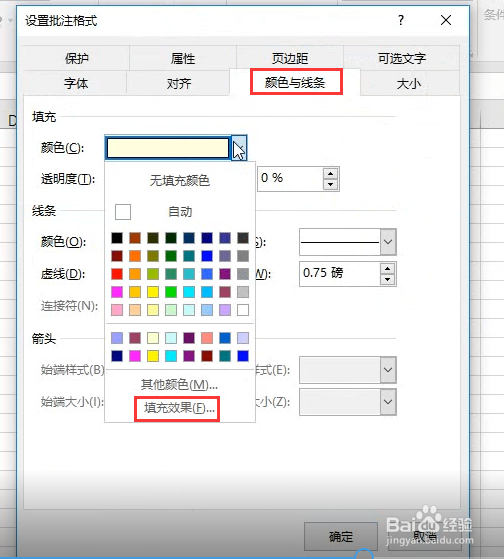
Task: Choose the bright red swatch
Action: point(117,274)
